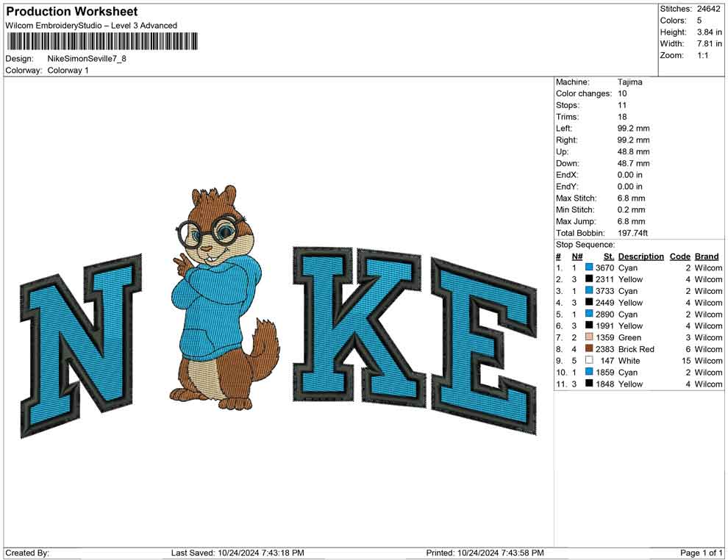The height and width of the screenshot is (560, 728).
Task: Click the embroidered letter N in the design
Action: coord(81,345)
